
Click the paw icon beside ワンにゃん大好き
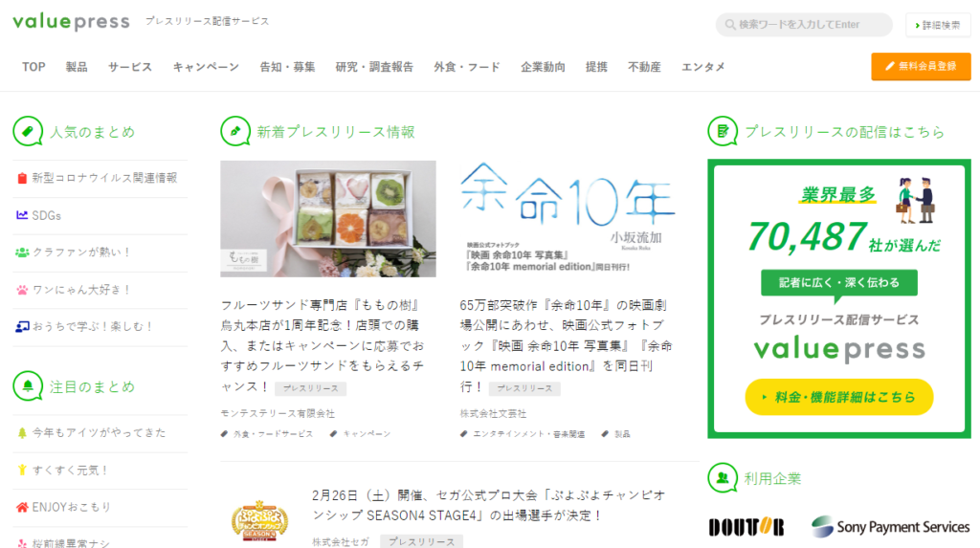coord(22,290)
